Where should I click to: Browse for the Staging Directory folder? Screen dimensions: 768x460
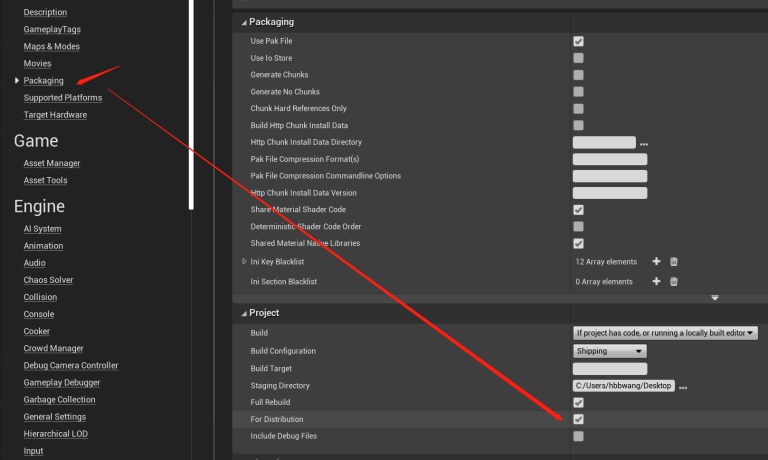(683, 386)
